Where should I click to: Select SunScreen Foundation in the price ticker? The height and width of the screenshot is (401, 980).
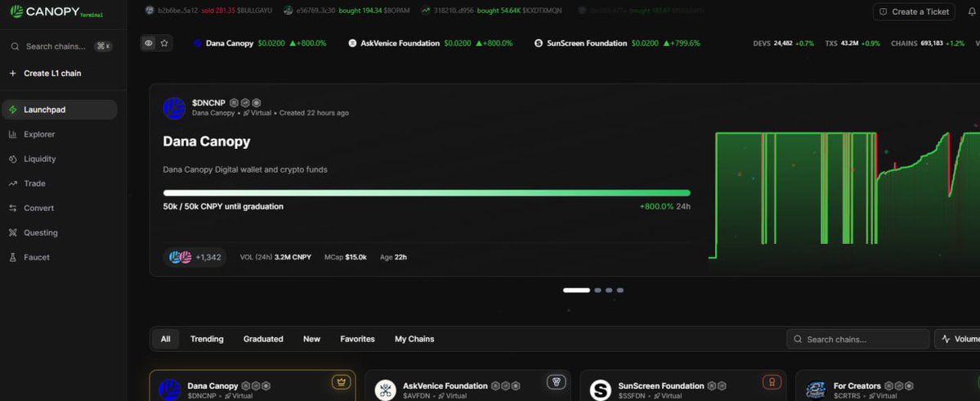pyautogui.click(x=617, y=43)
